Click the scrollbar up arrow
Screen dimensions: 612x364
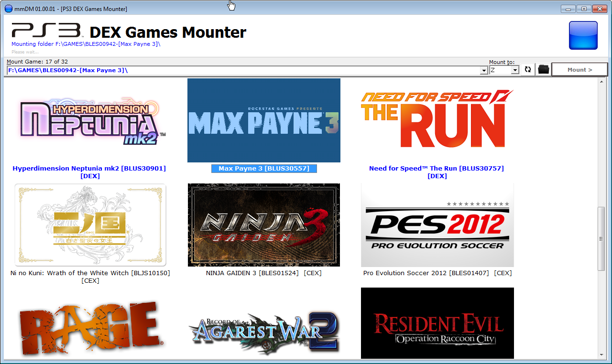601,82
